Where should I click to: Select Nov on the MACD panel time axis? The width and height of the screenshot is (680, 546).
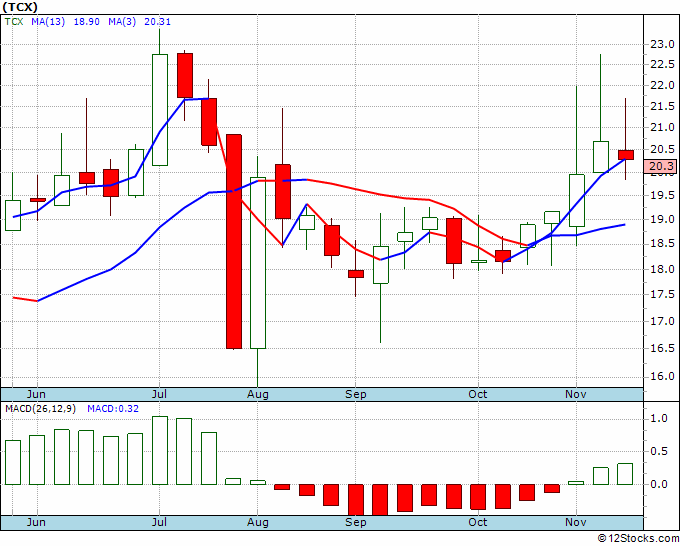click(x=576, y=522)
